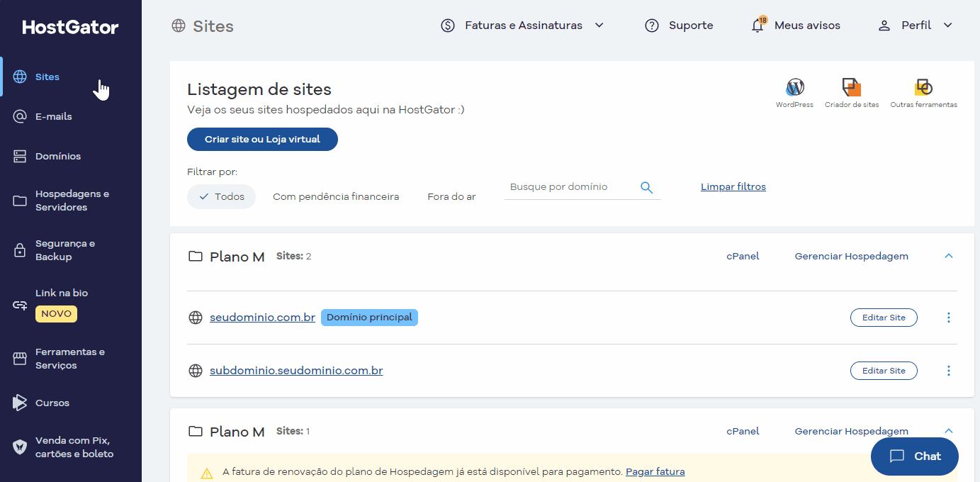Open options menu for subdominio.seudominio.com.br
The image size is (980, 482).
[949, 371]
